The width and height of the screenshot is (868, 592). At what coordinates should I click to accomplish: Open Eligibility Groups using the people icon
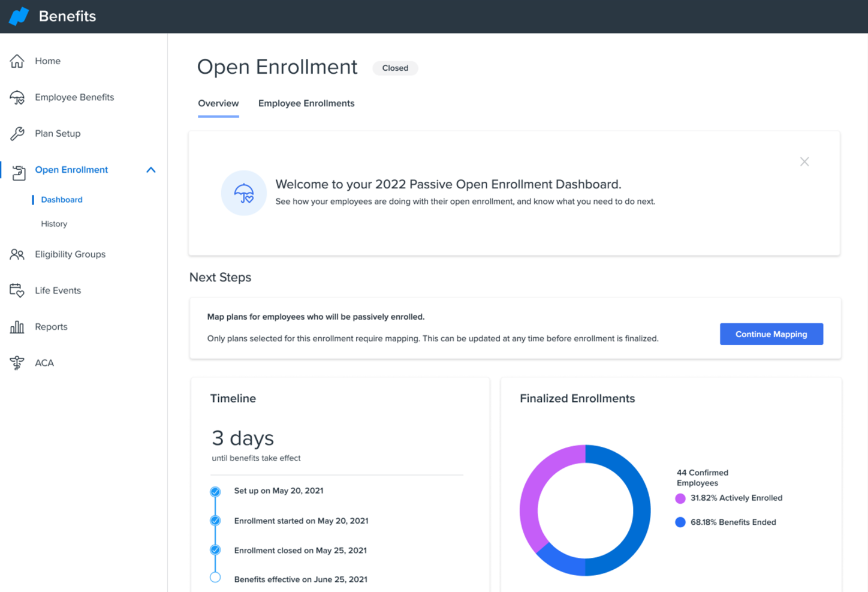point(17,254)
